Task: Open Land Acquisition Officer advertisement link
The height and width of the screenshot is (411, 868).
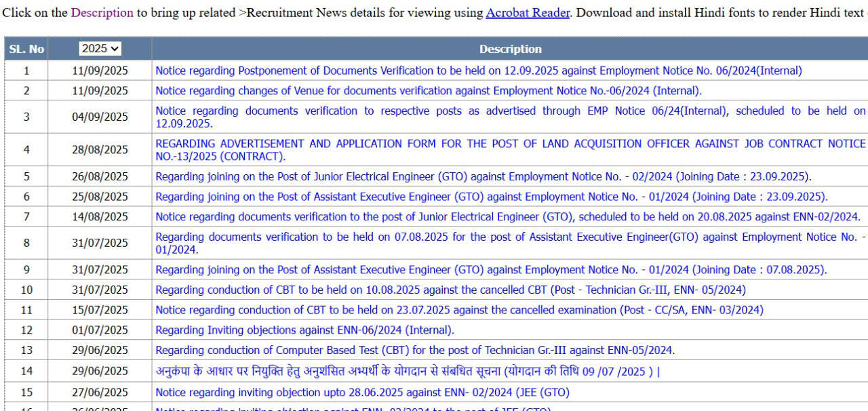Action: click(x=511, y=150)
